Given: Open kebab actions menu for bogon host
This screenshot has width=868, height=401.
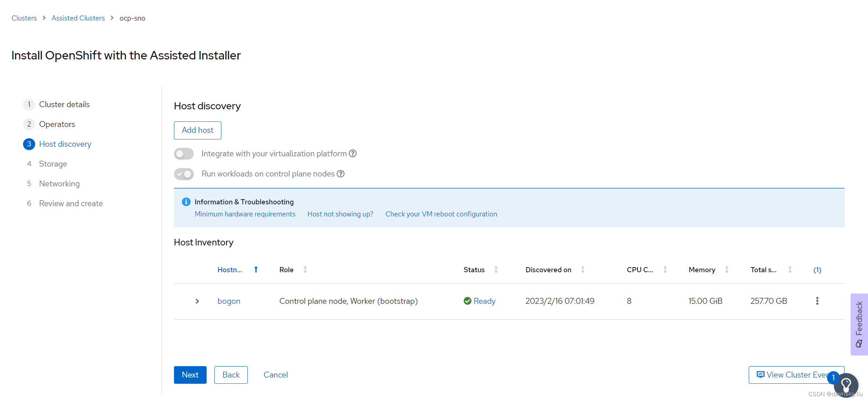Looking at the screenshot, I should (x=817, y=301).
